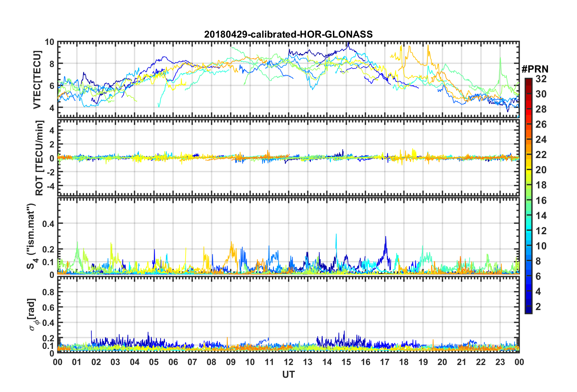Click the #PRN colorbar heading

(x=535, y=69)
